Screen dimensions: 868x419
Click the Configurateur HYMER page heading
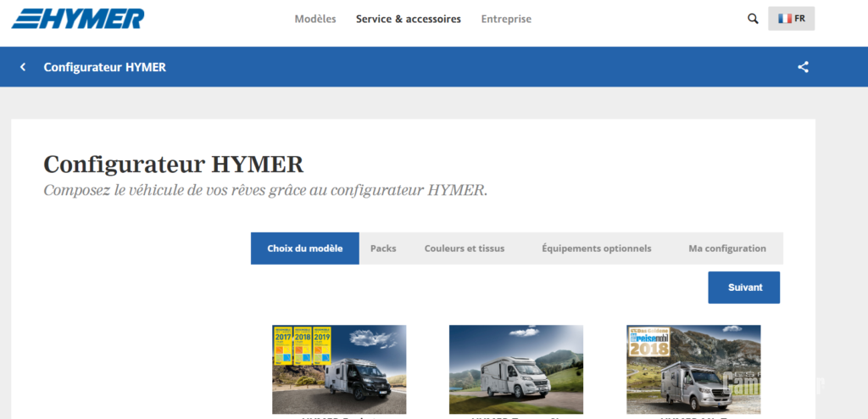click(173, 165)
